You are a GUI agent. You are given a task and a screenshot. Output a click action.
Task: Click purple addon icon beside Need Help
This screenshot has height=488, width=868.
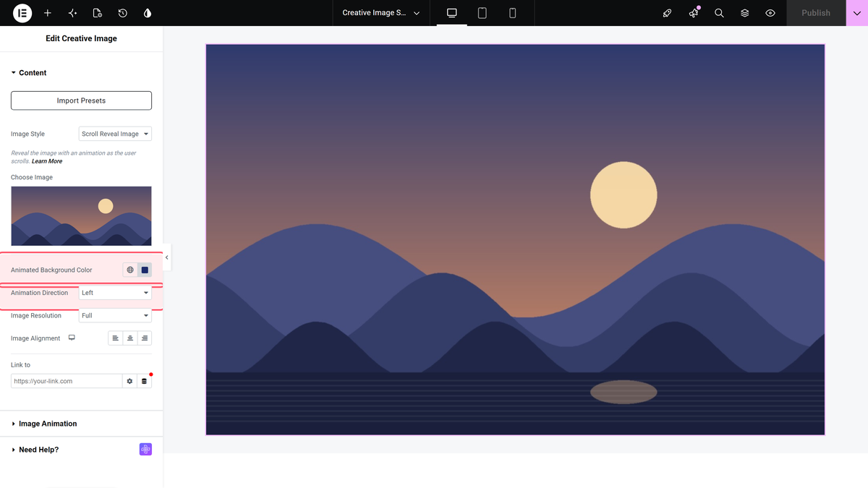[145, 450]
